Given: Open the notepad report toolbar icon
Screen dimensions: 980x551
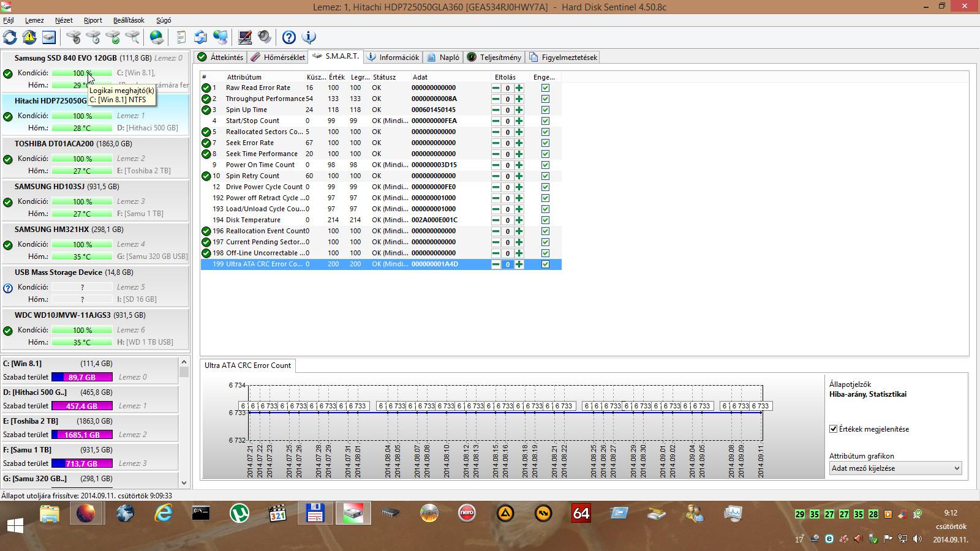Looking at the screenshot, I should [181, 37].
